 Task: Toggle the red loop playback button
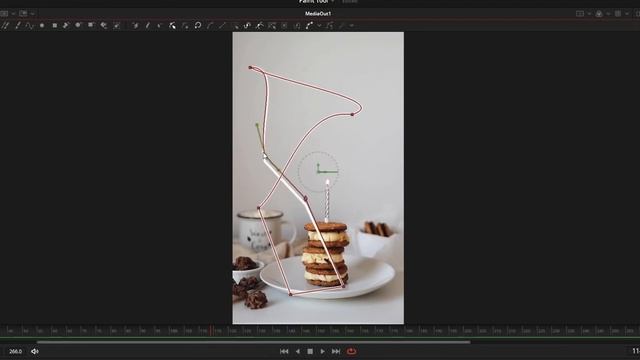tap(351, 351)
